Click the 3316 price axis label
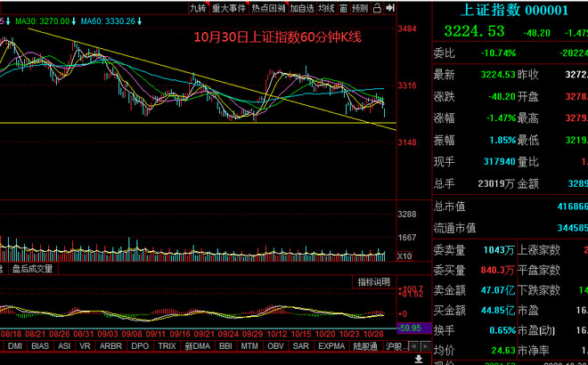Screen dimensions: 588x365 click(x=407, y=85)
